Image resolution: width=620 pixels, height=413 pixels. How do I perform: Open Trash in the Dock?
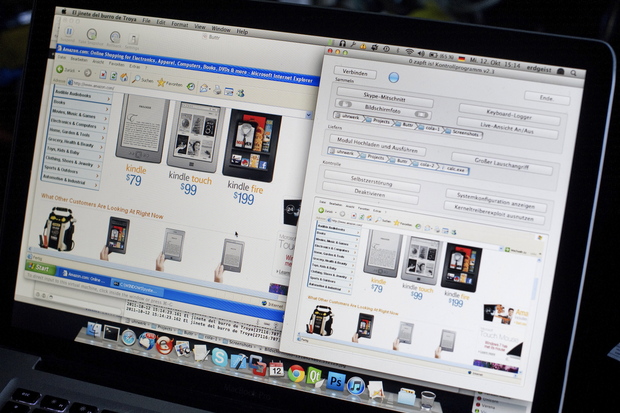click(428, 400)
